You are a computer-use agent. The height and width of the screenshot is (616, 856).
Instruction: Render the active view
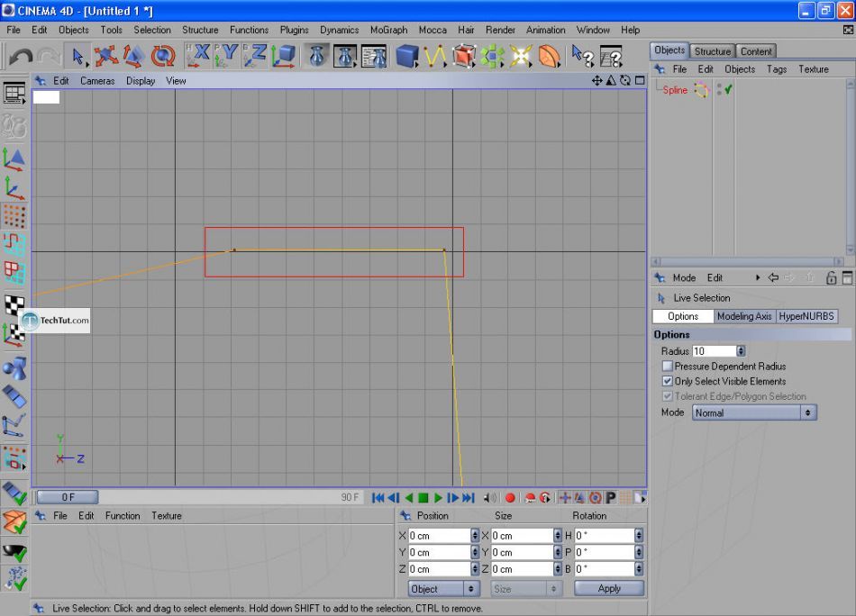coord(316,56)
